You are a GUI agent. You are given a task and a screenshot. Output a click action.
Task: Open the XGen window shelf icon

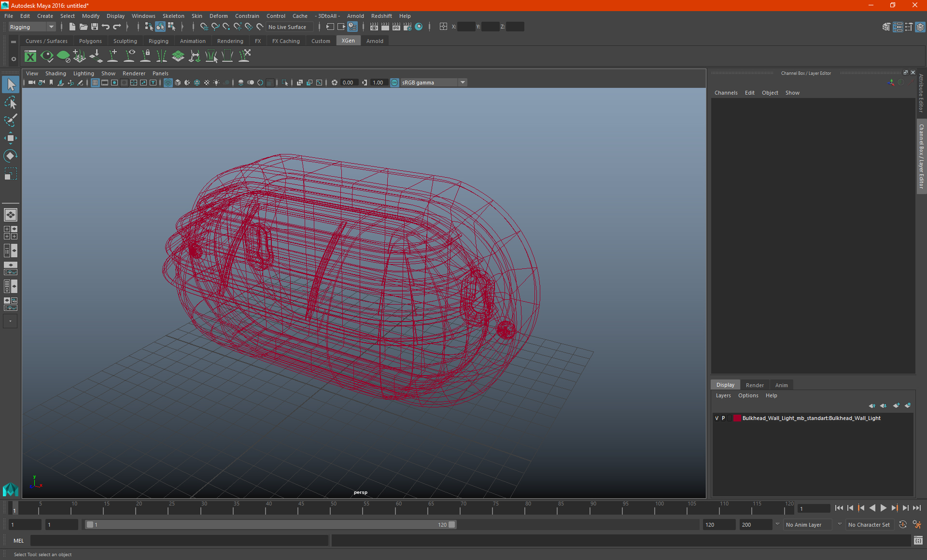[x=30, y=56]
